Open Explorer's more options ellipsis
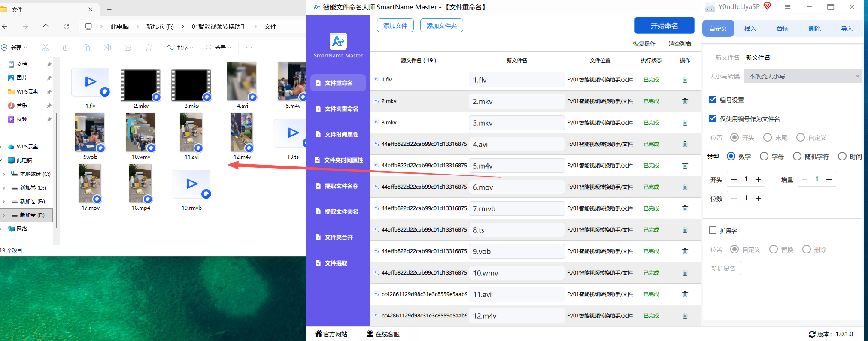Image resolution: width=868 pixels, height=341 pixels. pos(249,48)
